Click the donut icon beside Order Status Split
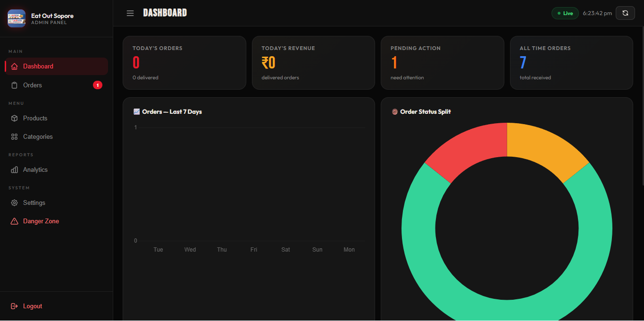 pos(395,112)
